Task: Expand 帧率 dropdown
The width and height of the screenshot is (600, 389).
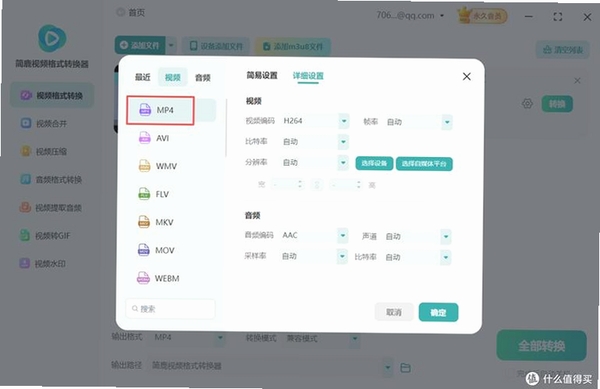Action: (x=447, y=122)
